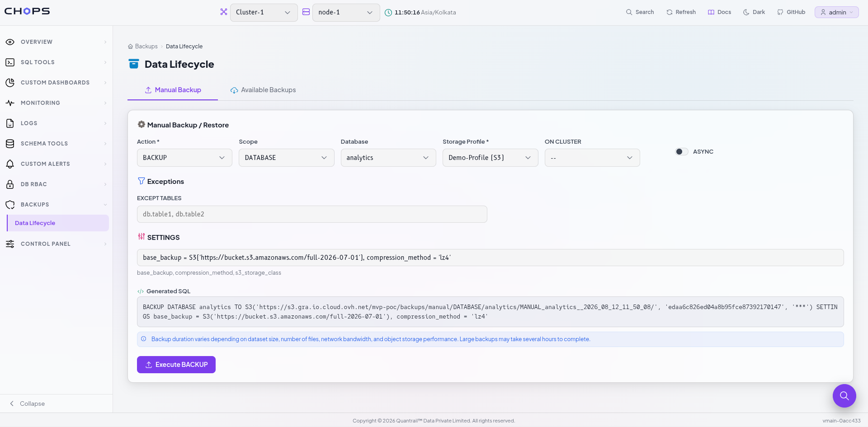Viewport: 868px width, 427px height.
Task: Click the Settings sliders icon
Action: (x=142, y=236)
